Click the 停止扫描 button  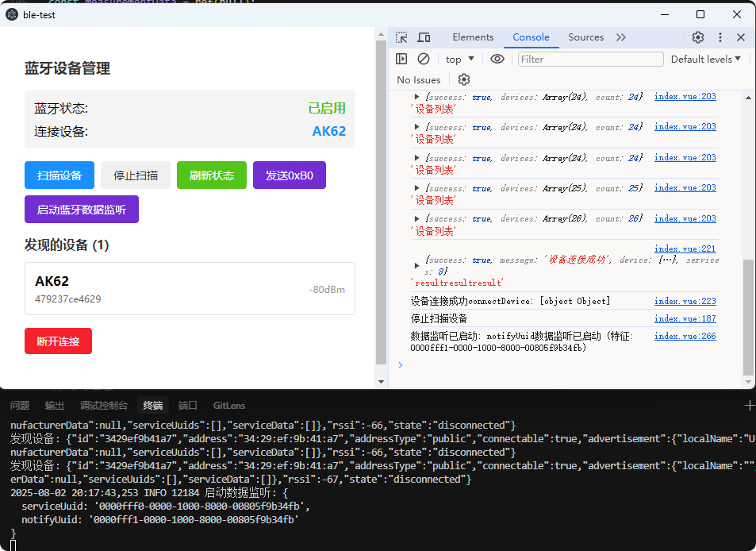[136, 175]
